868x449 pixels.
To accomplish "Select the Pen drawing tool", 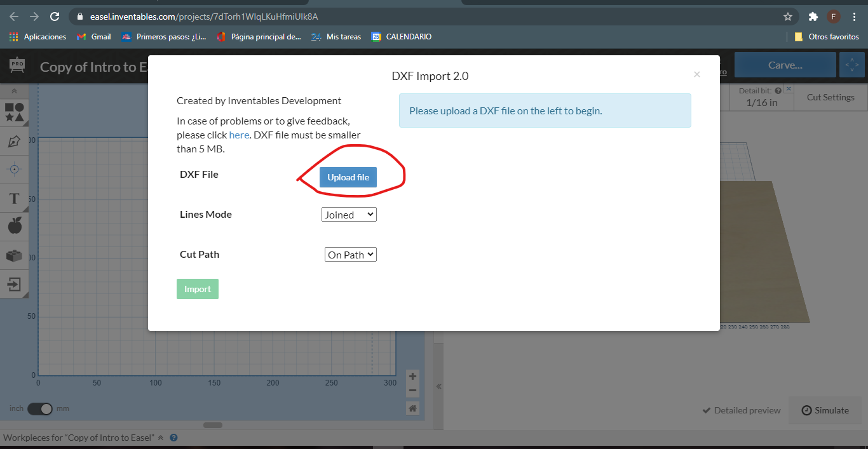I will 14,141.
